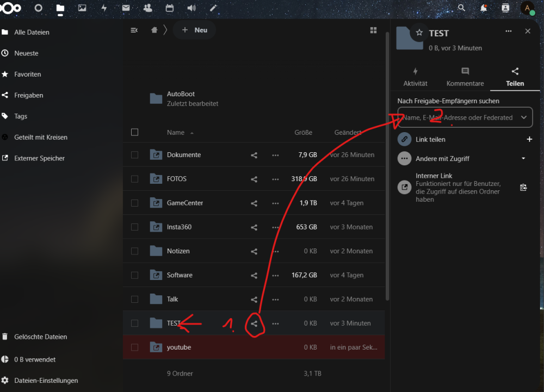
Task: Check the youtube row checkbox
Action: click(134, 347)
